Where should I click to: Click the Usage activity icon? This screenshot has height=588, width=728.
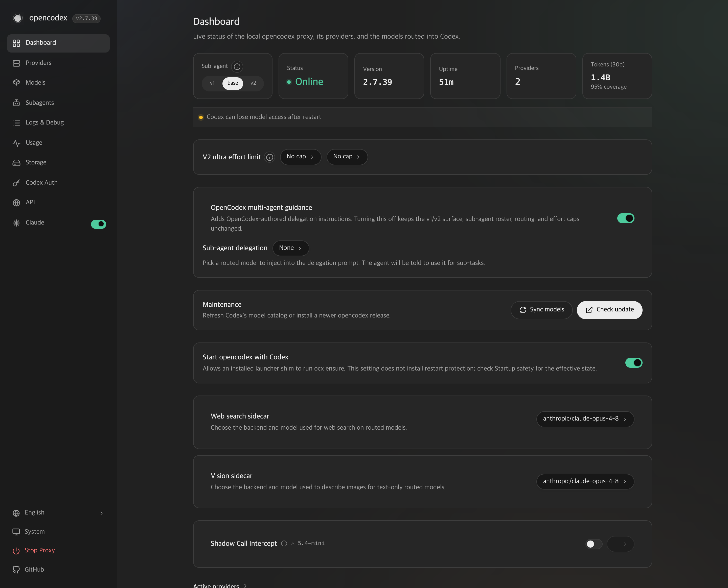(x=16, y=143)
